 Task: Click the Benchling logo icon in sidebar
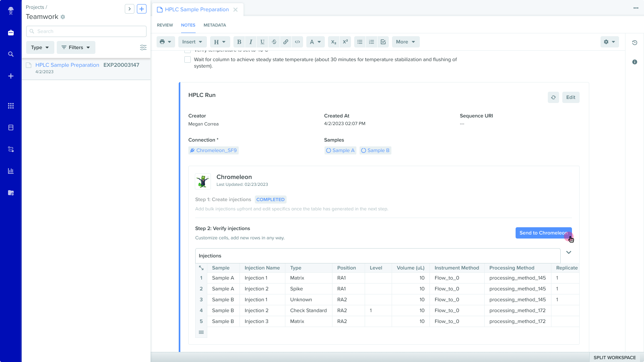click(11, 11)
